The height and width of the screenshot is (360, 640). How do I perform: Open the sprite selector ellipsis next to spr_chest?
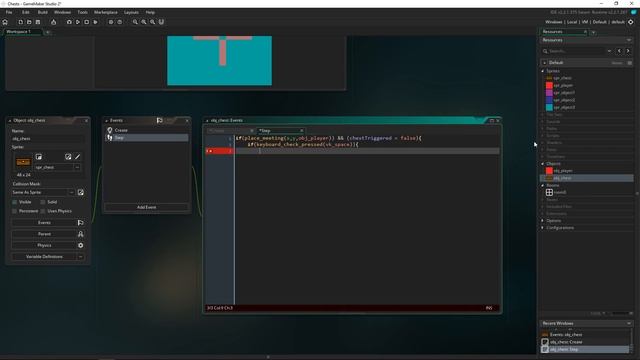click(77, 167)
